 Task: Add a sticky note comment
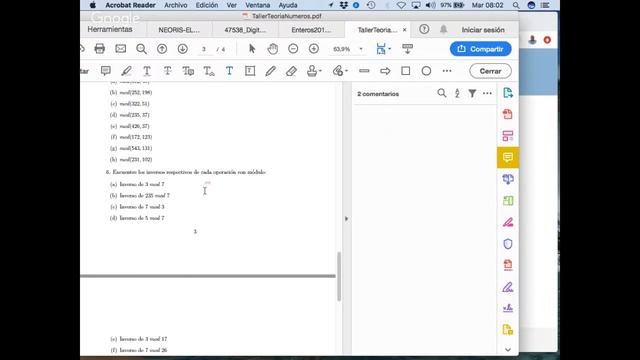tap(106, 71)
